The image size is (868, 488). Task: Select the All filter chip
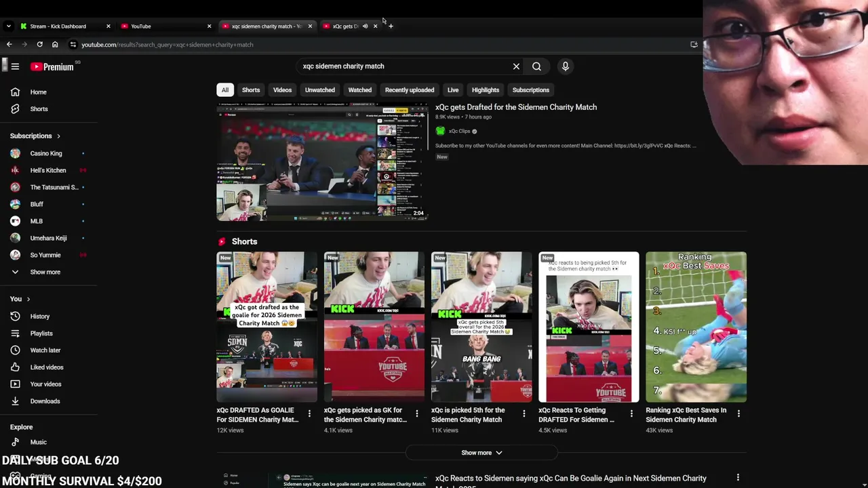[225, 90]
